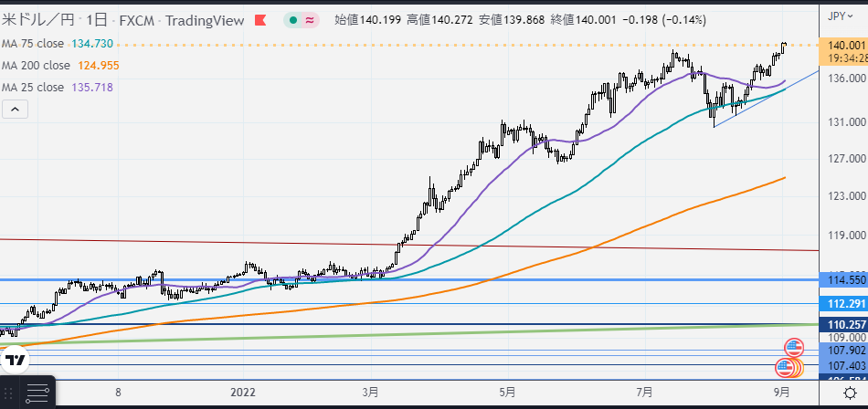This screenshot has height=409, width=868.
Task: Open the upper US flag economic event
Action: [x=794, y=348]
